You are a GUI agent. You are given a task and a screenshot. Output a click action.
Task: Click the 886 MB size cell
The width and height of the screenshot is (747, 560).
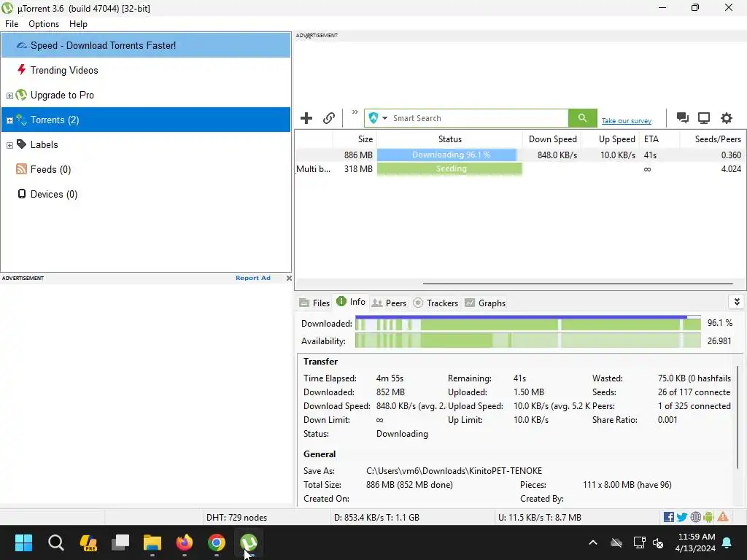[358, 155]
